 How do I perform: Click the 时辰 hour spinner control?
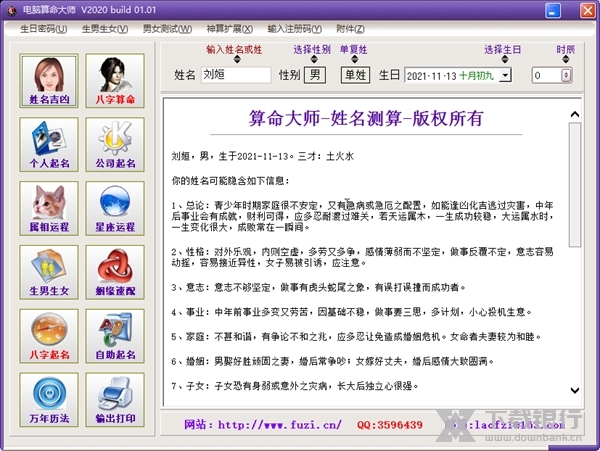point(566,75)
